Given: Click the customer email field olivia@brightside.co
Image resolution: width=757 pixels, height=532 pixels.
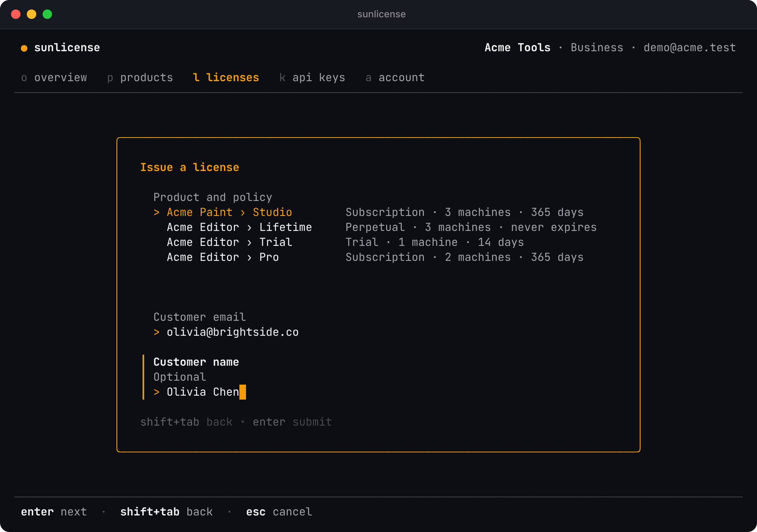Looking at the screenshot, I should pos(233,332).
